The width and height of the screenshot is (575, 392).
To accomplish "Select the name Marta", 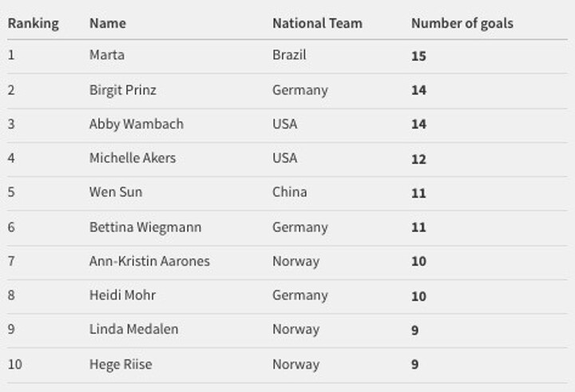I will (x=107, y=55).
